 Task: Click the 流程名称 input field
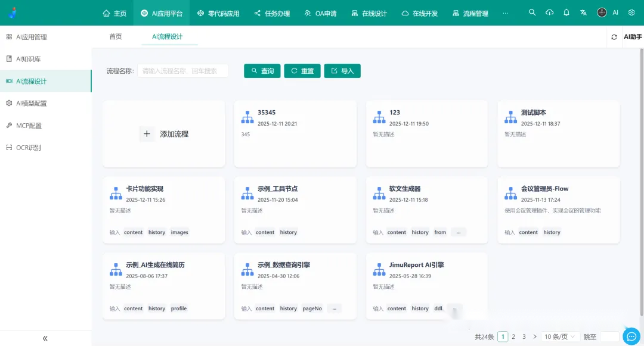coord(182,71)
